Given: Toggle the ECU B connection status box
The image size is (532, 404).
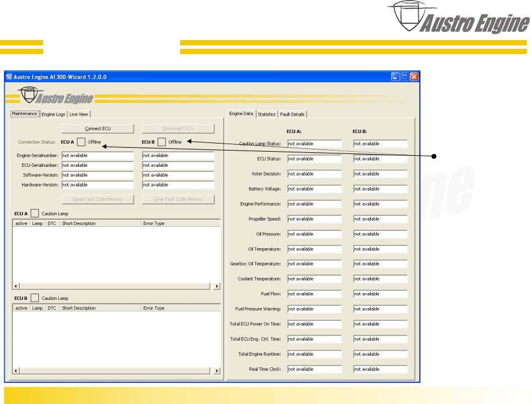Looking at the screenshot, I should (162, 142).
